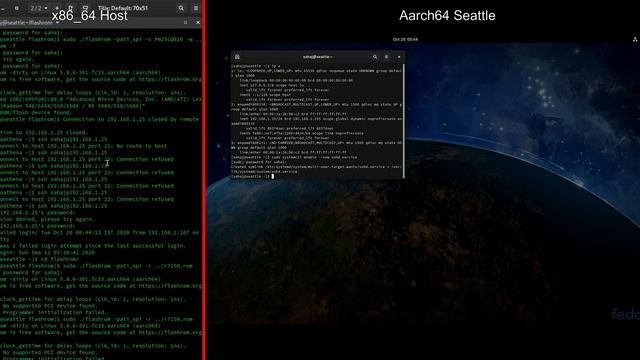Click the network icon in Seattle top bar
The height and width of the screenshot is (360, 640).
[635, 40]
